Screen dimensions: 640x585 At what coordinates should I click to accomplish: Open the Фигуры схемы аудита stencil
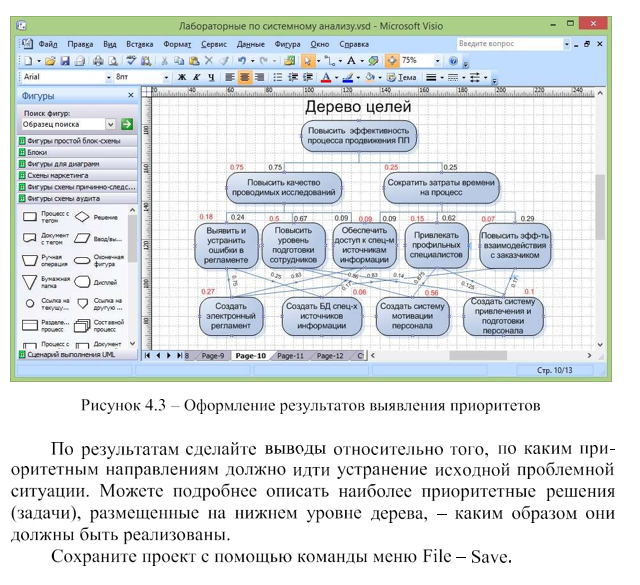[x=78, y=198]
